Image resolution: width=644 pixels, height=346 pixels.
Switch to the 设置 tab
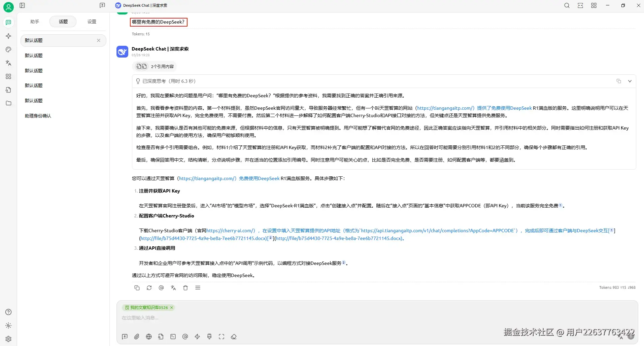click(92, 22)
